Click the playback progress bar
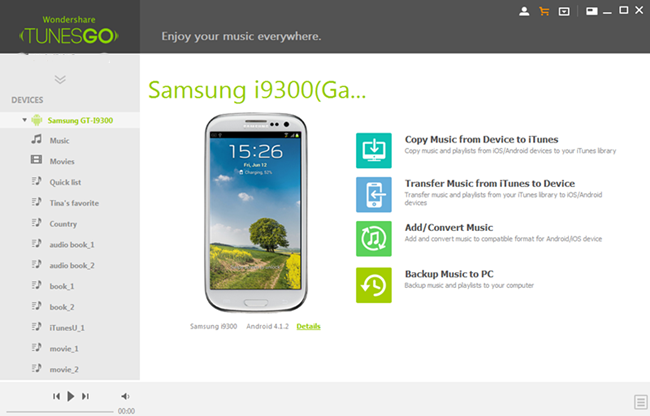Image resolution: width=650 pixels, height=416 pixels. point(59,412)
